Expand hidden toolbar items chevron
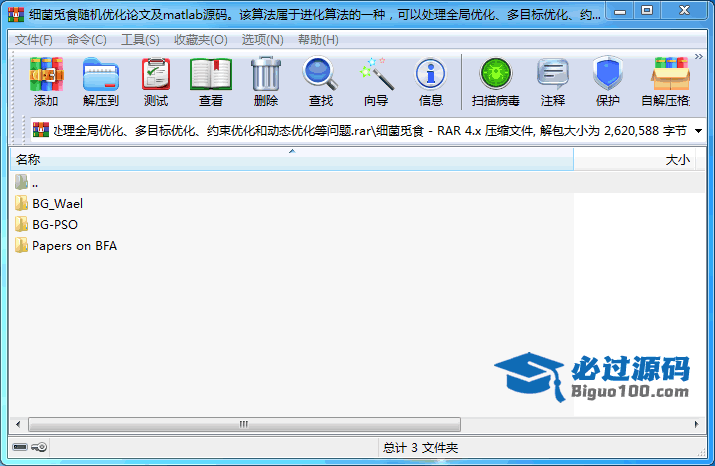This screenshot has width=715, height=466. click(x=699, y=57)
